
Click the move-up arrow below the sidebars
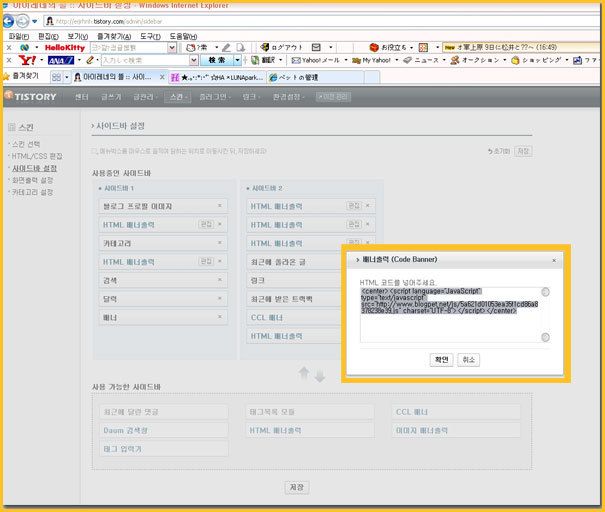point(304,373)
